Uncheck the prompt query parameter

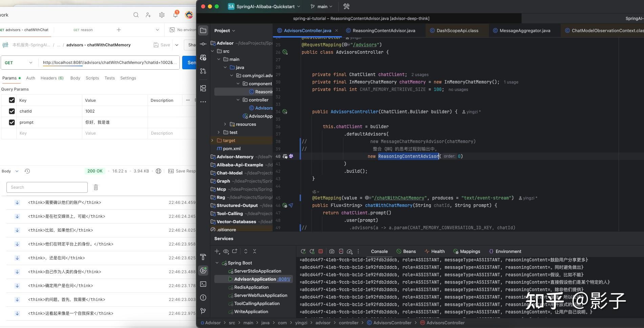click(x=12, y=122)
